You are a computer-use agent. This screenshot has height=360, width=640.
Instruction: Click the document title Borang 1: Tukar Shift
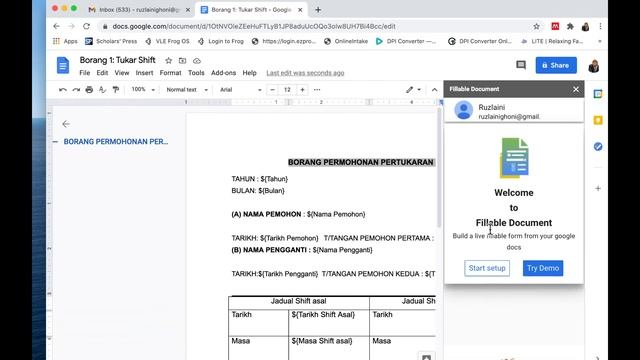(x=118, y=60)
